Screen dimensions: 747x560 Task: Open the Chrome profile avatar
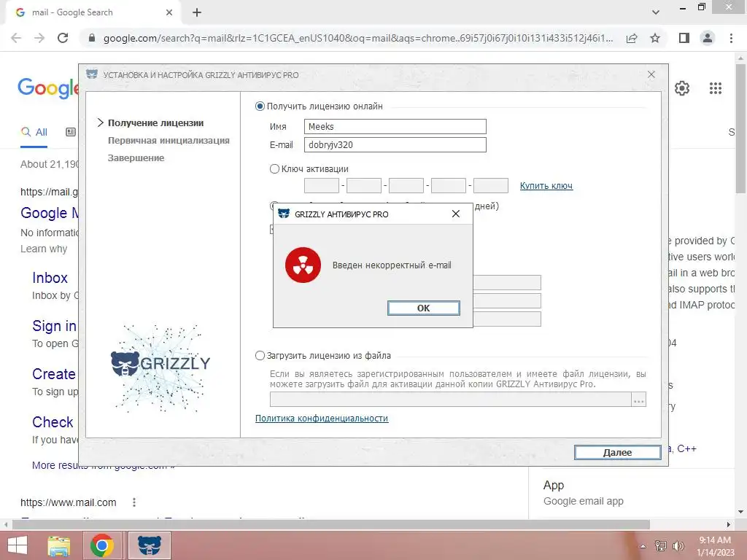(708, 38)
